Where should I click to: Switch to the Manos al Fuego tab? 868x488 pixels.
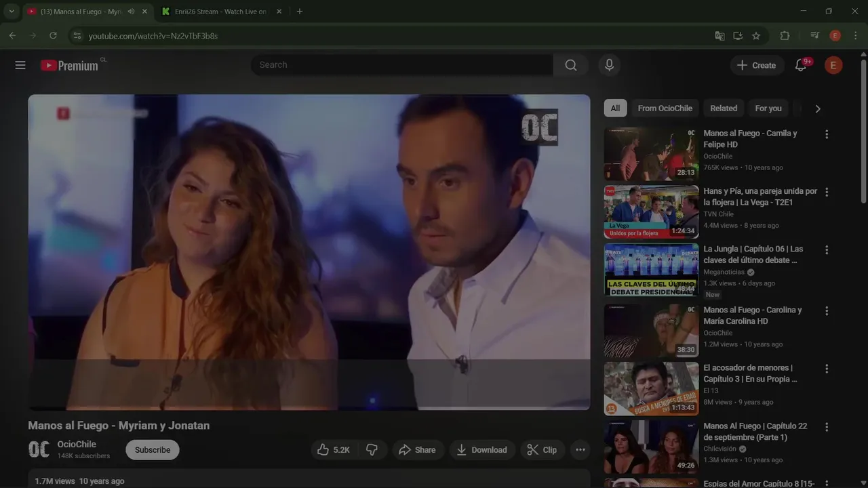(x=81, y=12)
